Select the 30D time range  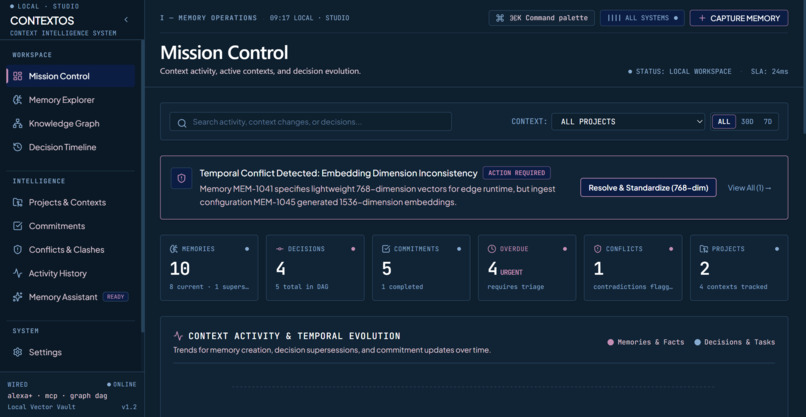(747, 122)
